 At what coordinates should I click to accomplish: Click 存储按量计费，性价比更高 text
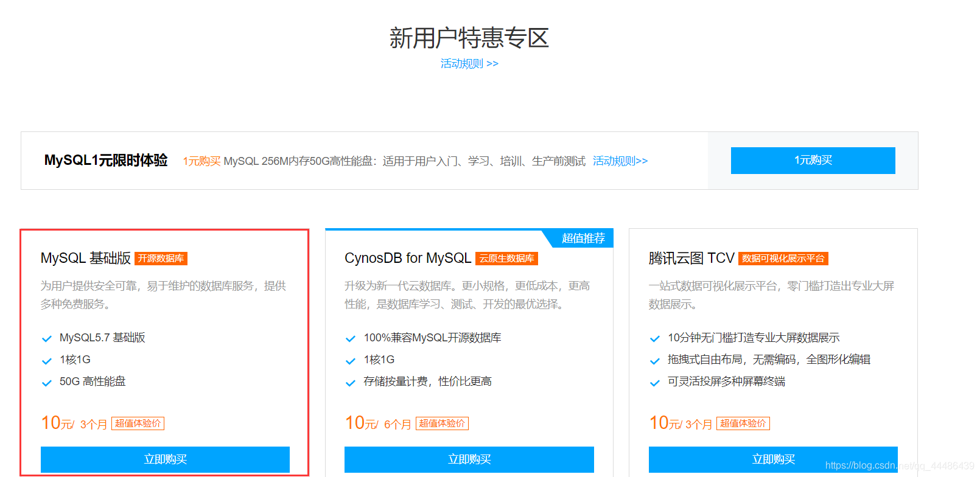pos(427,381)
